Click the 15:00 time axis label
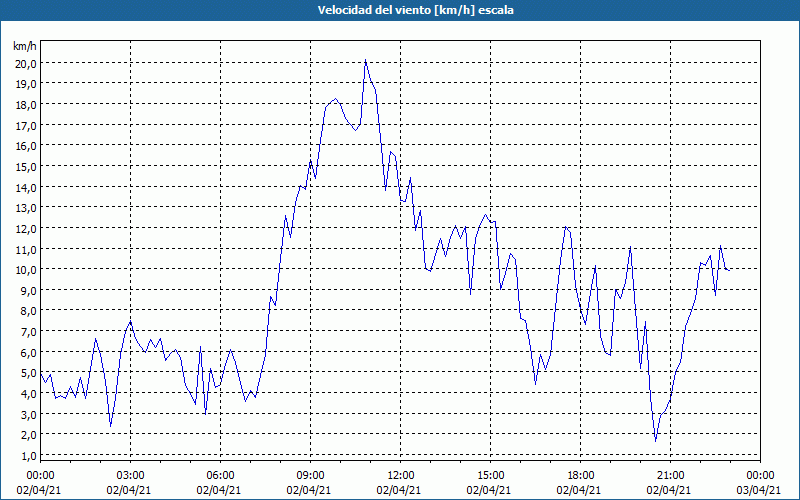Viewport: 800px width, 500px height. [490, 476]
